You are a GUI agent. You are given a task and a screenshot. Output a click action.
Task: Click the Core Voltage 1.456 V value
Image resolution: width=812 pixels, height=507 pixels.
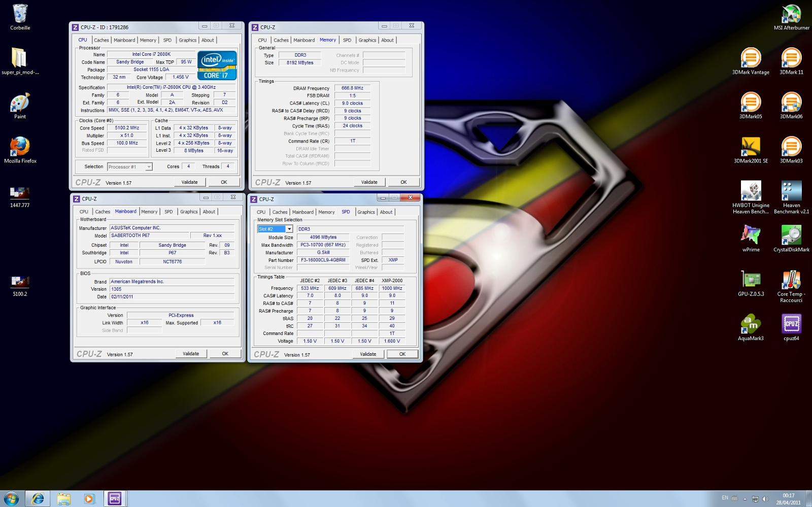point(180,77)
